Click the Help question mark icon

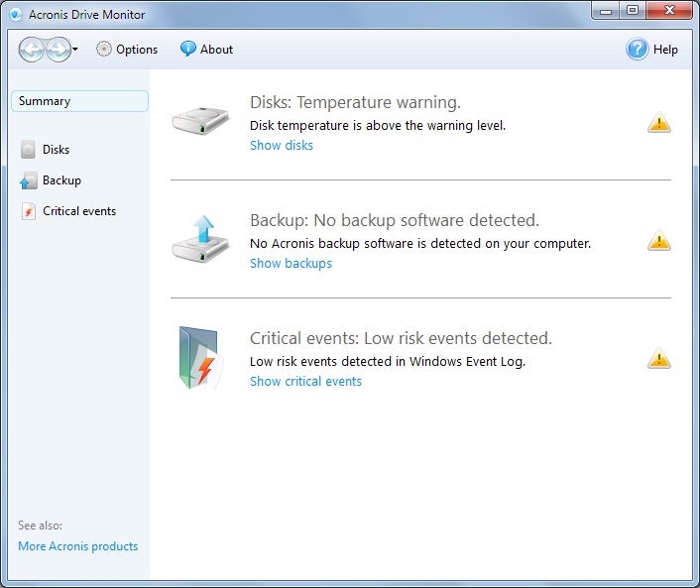coord(638,50)
